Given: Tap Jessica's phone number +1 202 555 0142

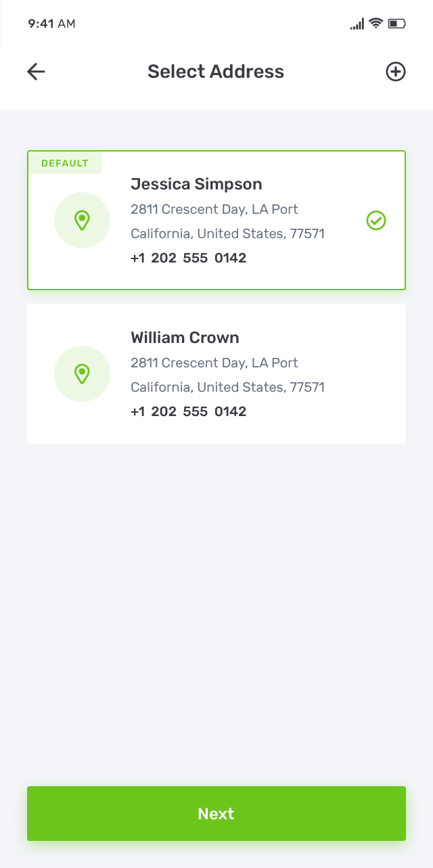Looking at the screenshot, I should [x=188, y=258].
